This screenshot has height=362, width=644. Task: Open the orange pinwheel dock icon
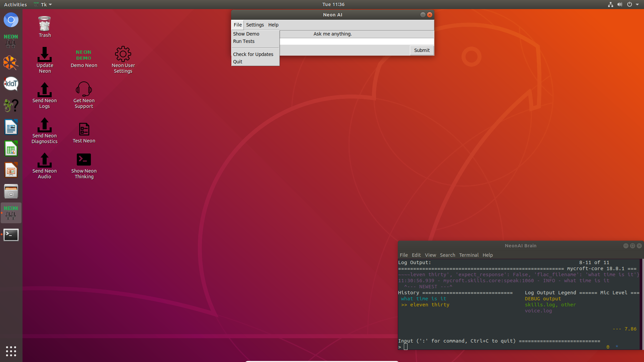(11, 63)
